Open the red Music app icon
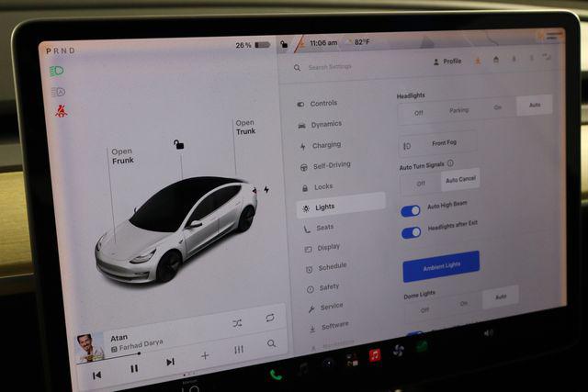 tap(375, 354)
